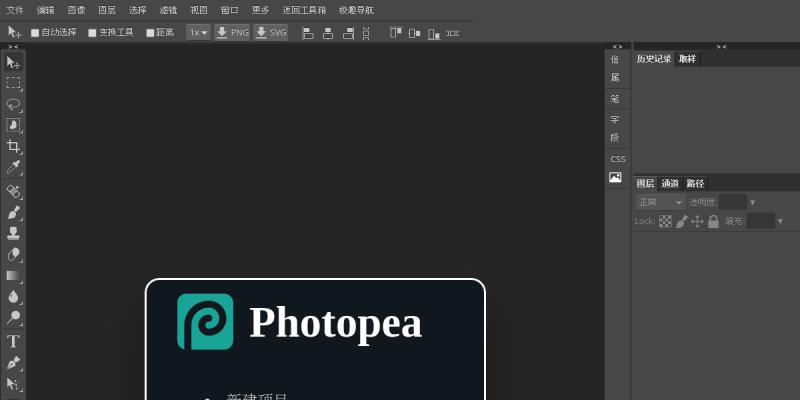Select the Type tool

(x=13, y=341)
